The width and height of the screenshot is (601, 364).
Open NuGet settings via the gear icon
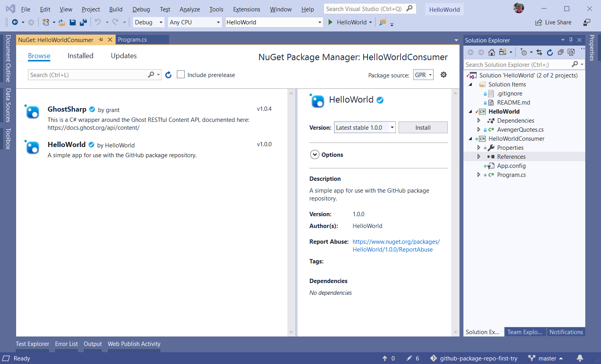point(443,75)
